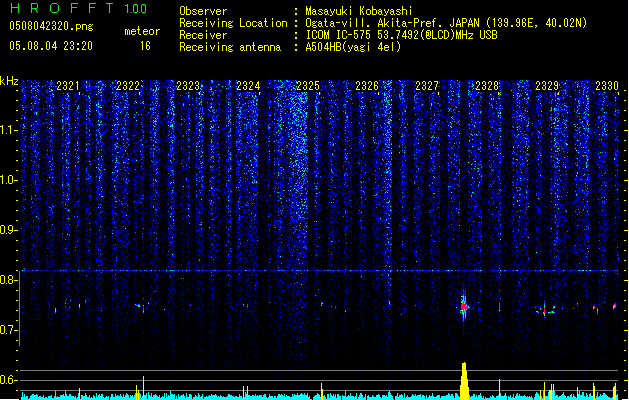Click the A504HB(yagi 4el) antenna text
The height and width of the screenshot is (400, 629).
[353, 47]
